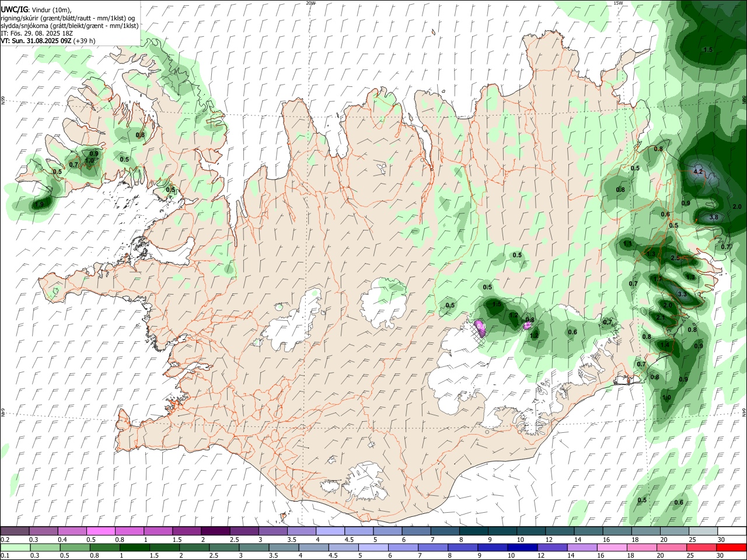Select the dark teal 8 mm snow legend swatch

[473, 531]
